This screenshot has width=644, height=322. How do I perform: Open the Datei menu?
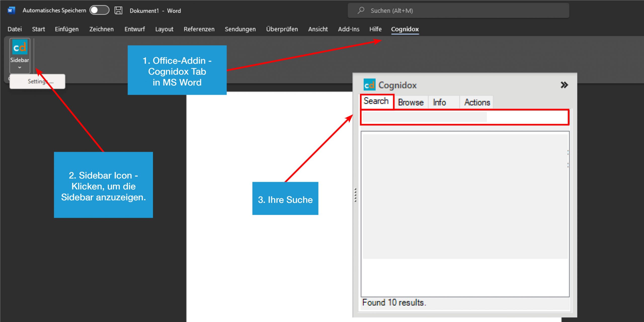[x=14, y=29]
